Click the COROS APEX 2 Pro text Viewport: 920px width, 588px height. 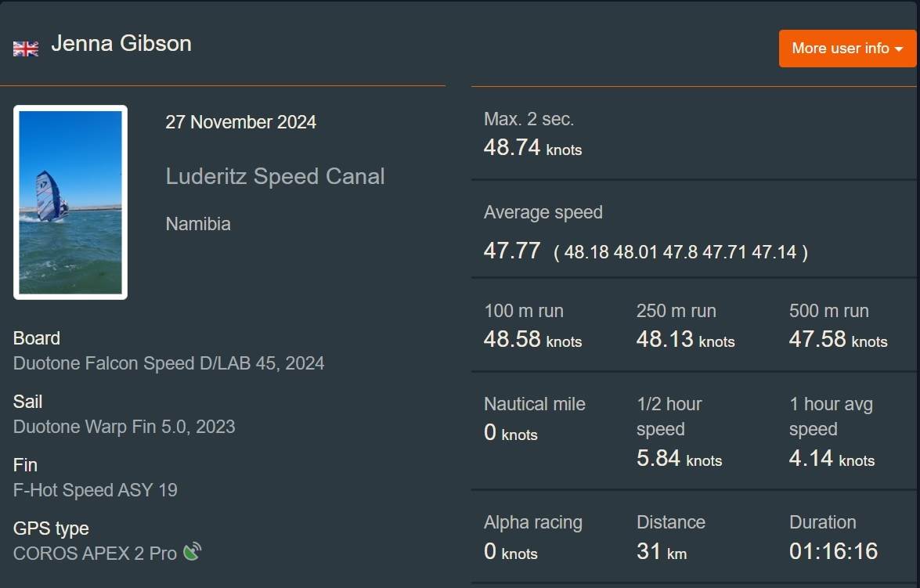(x=95, y=553)
